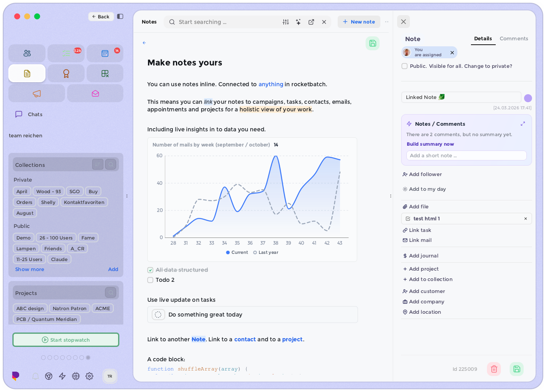The height and width of the screenshot is (392, 546).
Task: Click the Build summary now link
Action: [x=430, y=144]
